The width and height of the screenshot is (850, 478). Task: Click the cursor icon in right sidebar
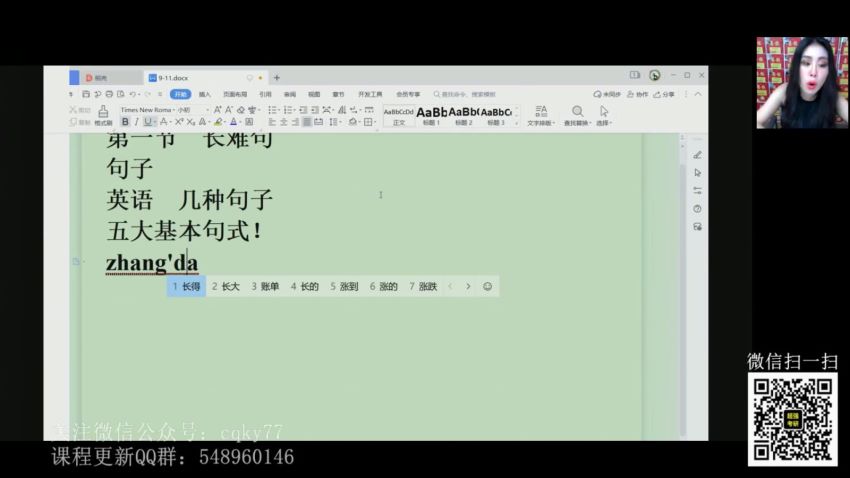[697, 173]
